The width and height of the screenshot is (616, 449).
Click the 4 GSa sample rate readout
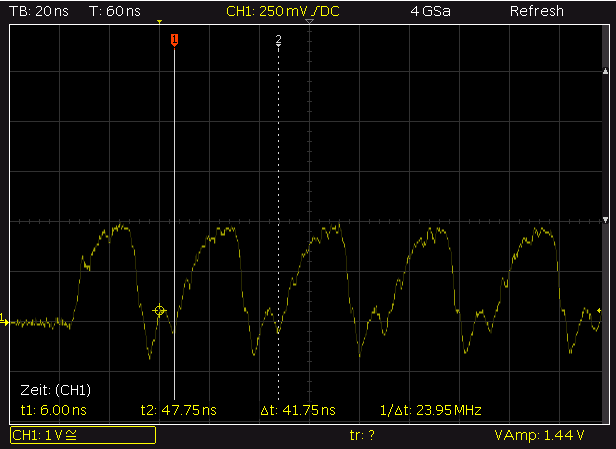431,11
